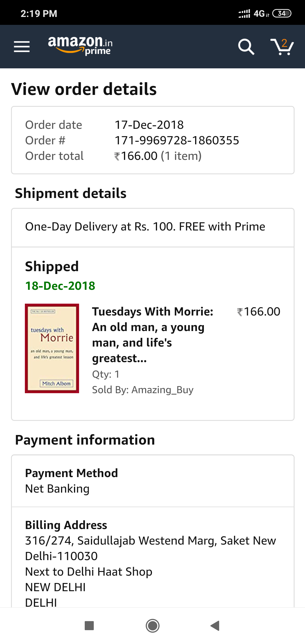The image size is (305, 644).
Task: Tap the recent apps square button
Action: (89, 626)
